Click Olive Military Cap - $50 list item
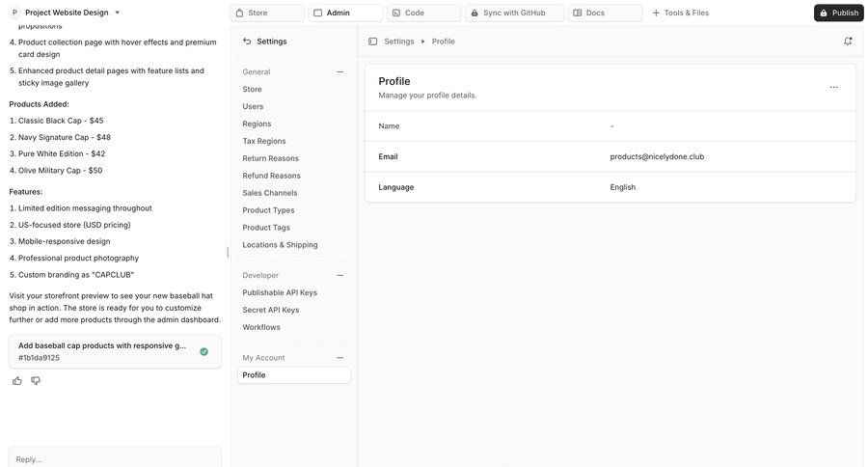The image size is (868, 467). click(x=61, y=171)
